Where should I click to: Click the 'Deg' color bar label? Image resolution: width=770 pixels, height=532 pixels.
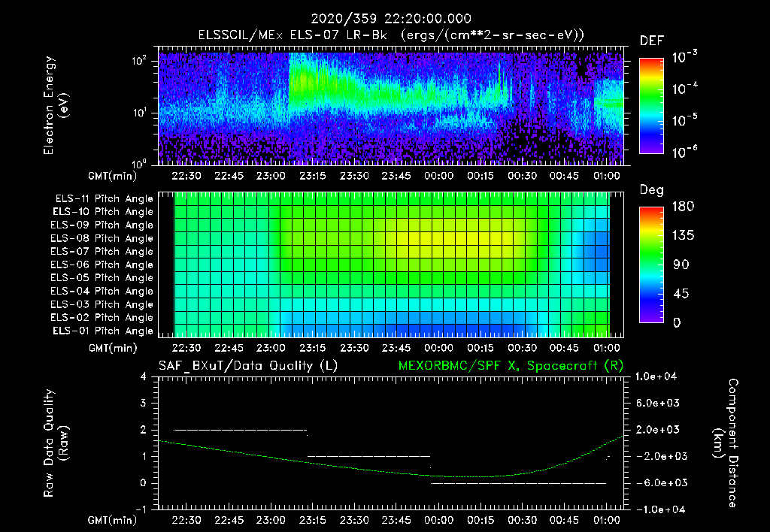652,190
